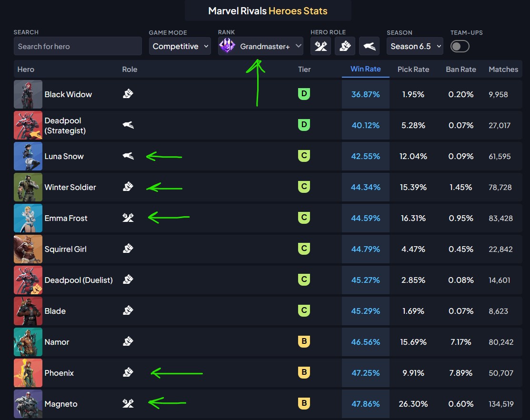Click Marvel Rivals Heroes Stats title
The image size is (530, 420).
pyautogui.click(x=268, y=11)
